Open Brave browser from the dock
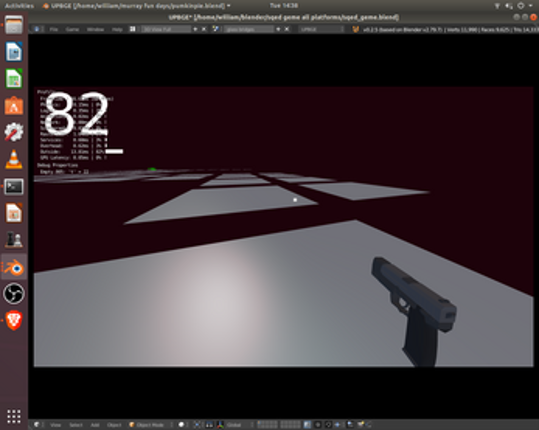This screenshot has width=539, height=430. pyautogui.click(x=14, y=321)
